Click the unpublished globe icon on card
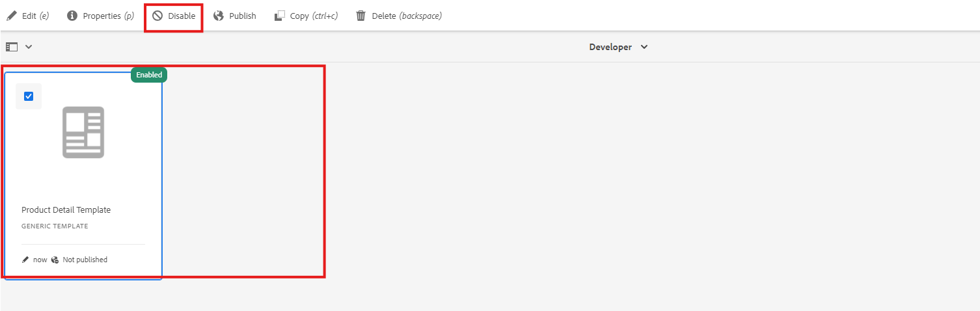 click(x=55, y=260)
